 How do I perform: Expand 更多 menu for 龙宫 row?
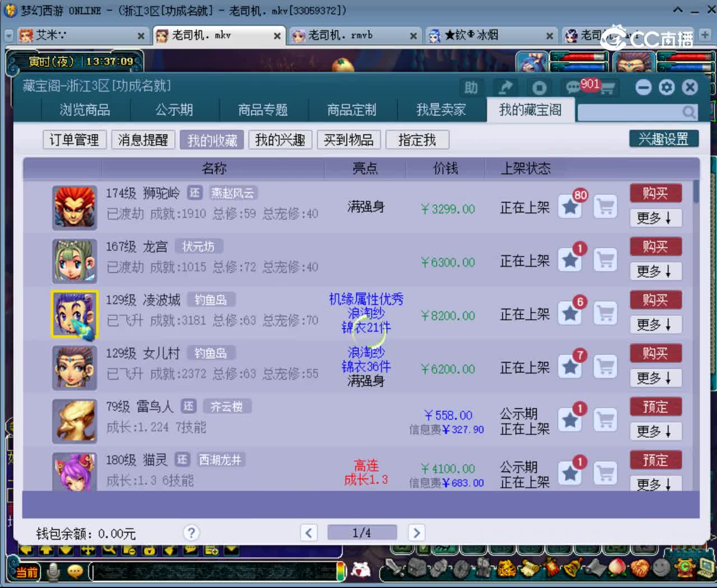[655, 271]
